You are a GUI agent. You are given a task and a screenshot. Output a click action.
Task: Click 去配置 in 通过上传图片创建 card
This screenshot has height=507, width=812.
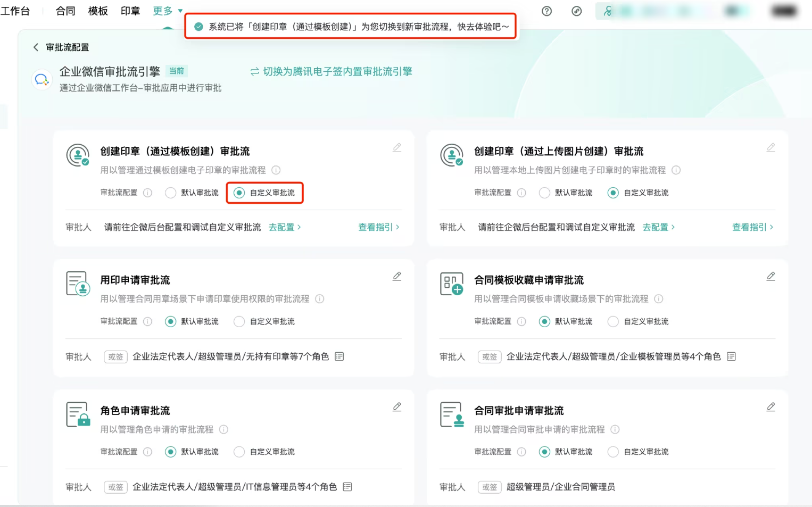point(659,227)
